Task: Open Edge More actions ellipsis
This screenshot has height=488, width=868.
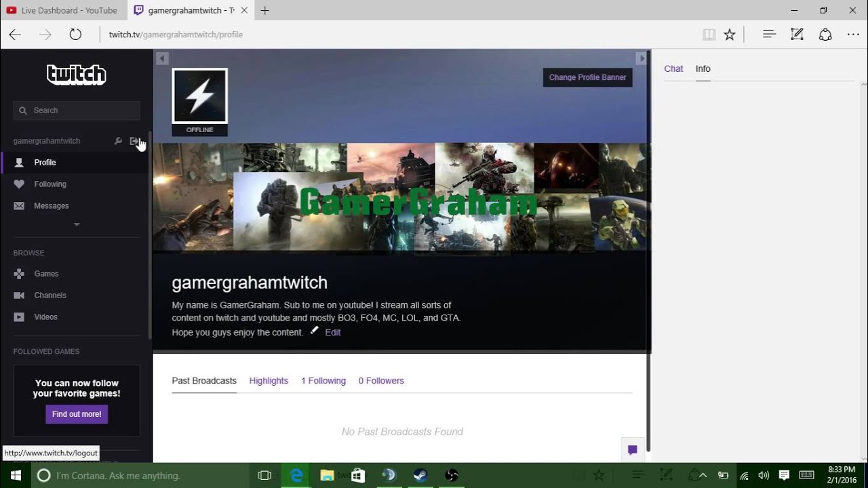Action: coord(853,34)
